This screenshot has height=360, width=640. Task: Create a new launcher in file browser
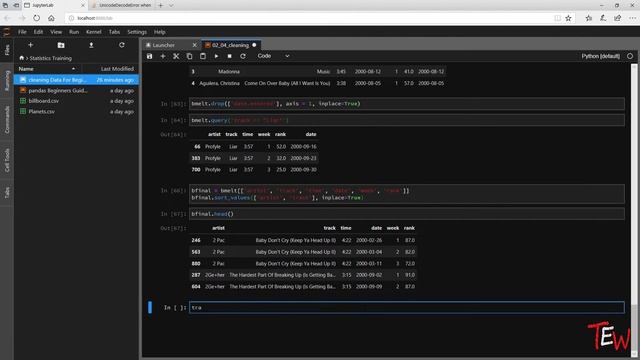click(x=31, y=45)
